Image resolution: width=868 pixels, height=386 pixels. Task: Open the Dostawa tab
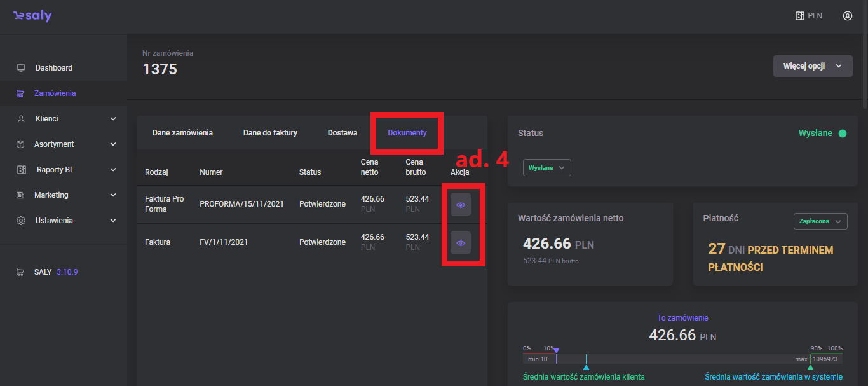[x=342, y=133]
